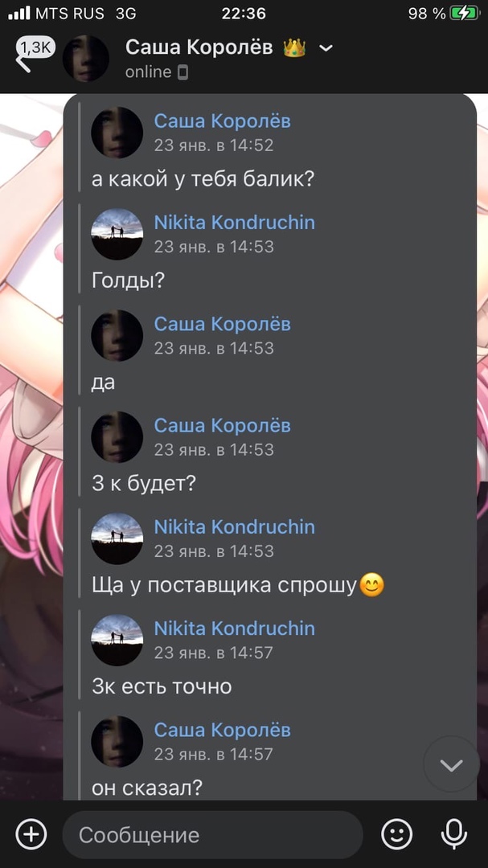Tap the mobile device online indicator icon
The width and height of the screenshot is (488, 868).
tap(182, 72)
